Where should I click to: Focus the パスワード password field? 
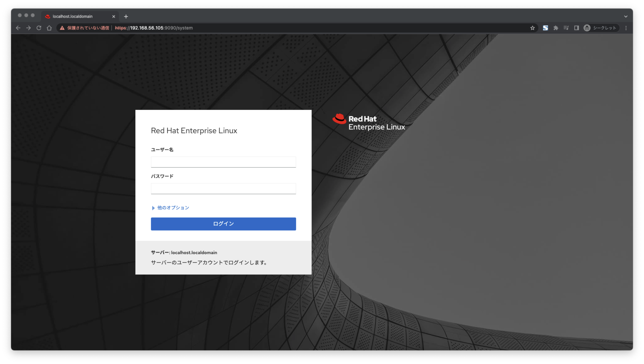[x=223, y=188]
